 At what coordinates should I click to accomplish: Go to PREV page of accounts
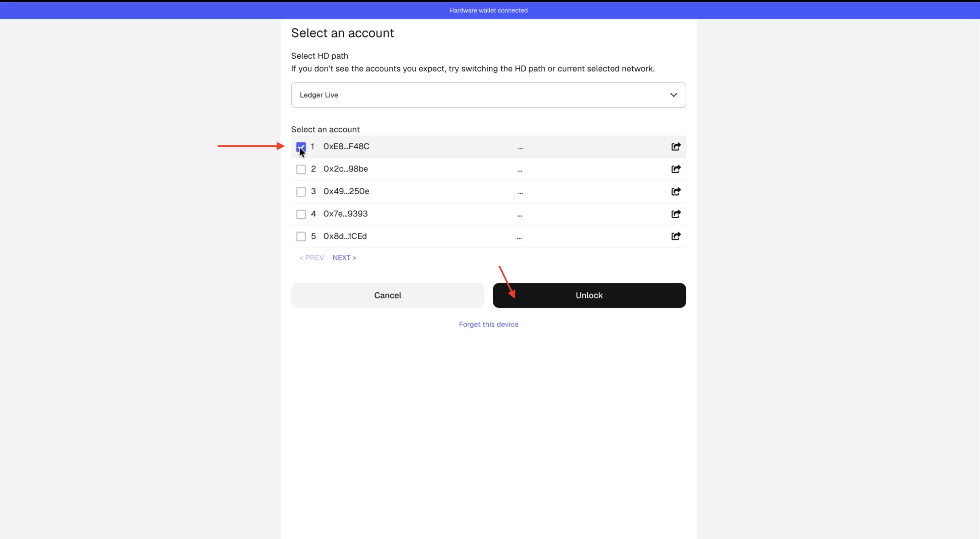tap(311, 258)
